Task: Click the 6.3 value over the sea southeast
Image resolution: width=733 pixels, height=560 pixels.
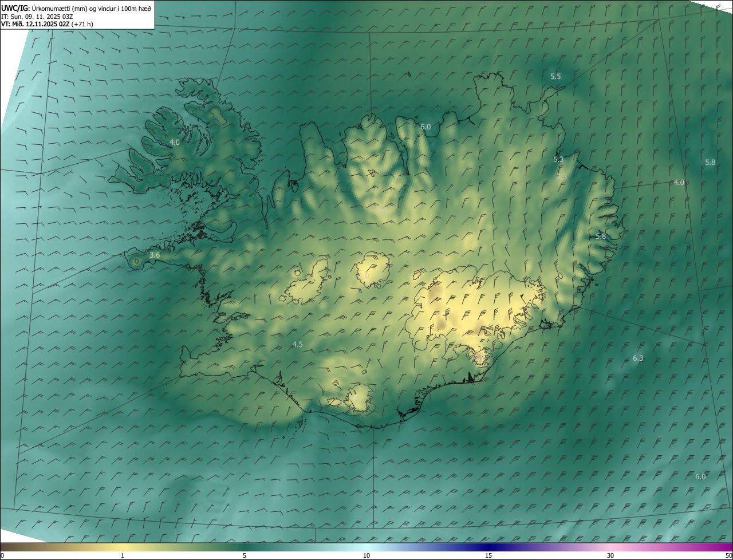Action: tap(638, 358)
